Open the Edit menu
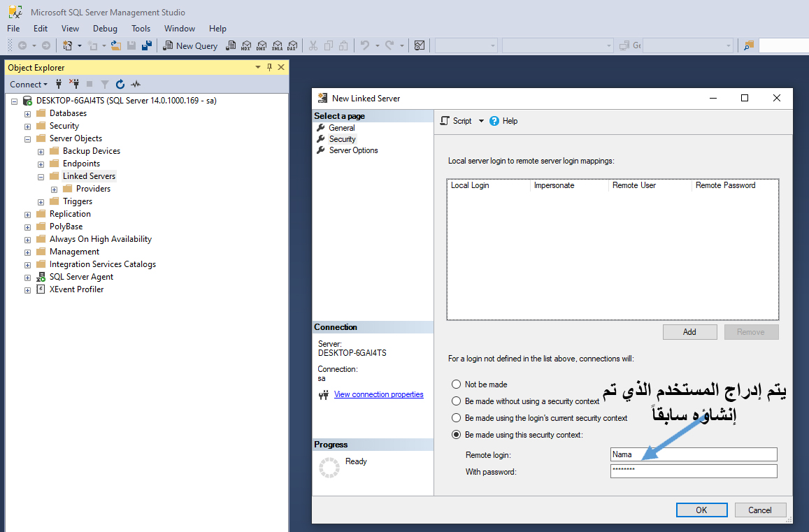 pyautogui.click(x=41, y=29)
